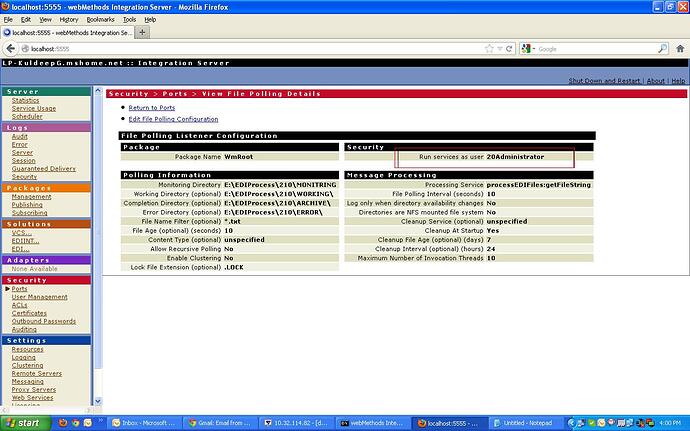Click the Firefox quick launch icon
This screenshot has width=690, height=431.
63,423
